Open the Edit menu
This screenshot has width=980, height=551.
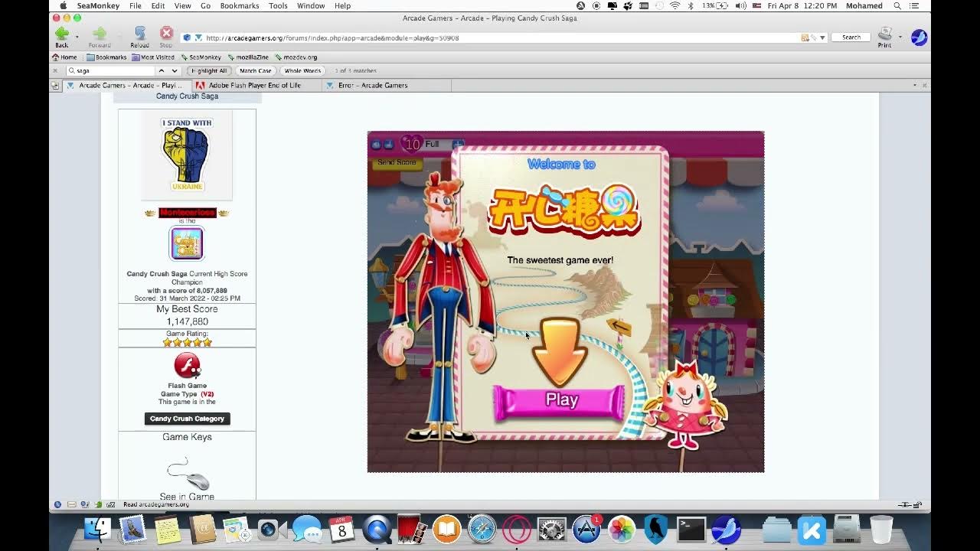point(158,5)
